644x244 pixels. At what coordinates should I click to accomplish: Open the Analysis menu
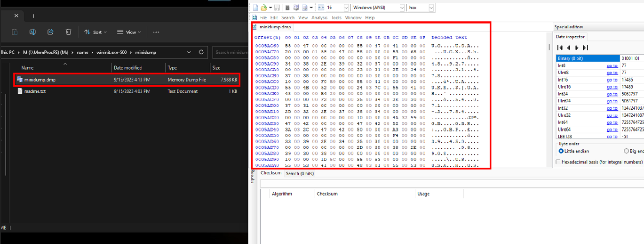pos(319,17)
